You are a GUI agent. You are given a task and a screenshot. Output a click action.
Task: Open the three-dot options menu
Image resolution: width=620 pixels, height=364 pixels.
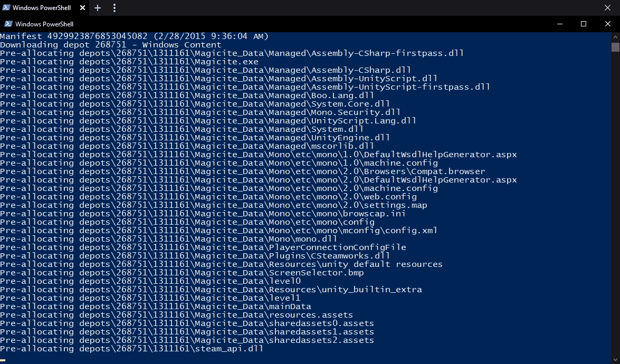tap(115, 8)
